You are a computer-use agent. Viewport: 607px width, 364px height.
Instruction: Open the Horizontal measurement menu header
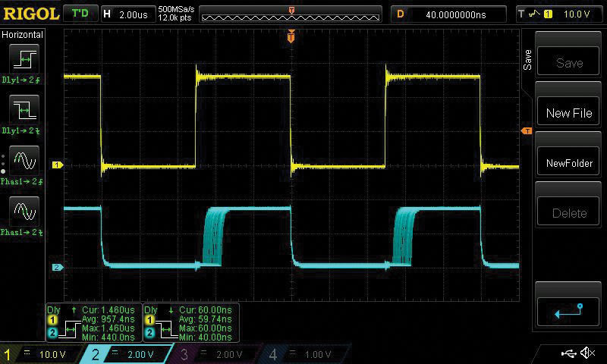coord(23,35)
